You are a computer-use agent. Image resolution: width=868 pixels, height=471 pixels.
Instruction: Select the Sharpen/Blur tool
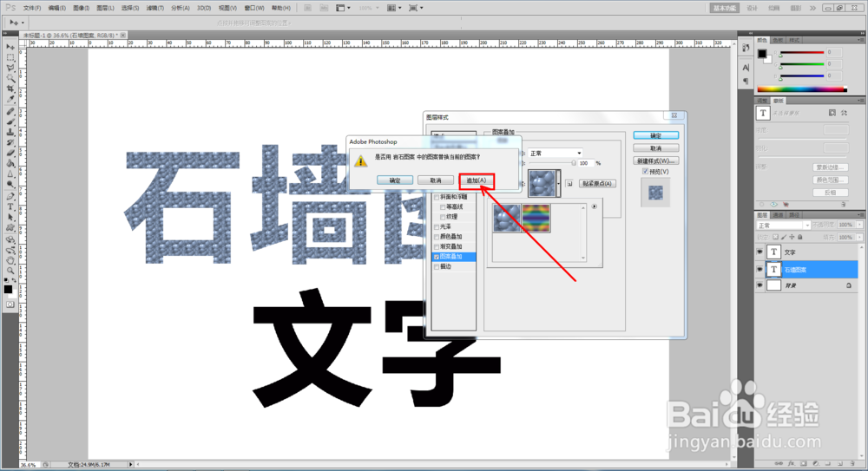coord(10,174)
